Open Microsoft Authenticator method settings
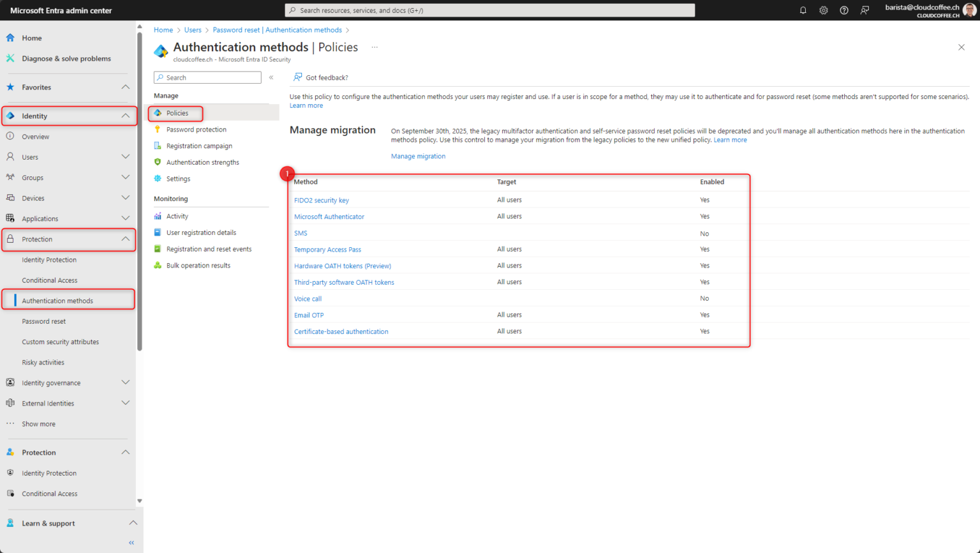The height and width of the screenshot is (553, 980). 329,216
